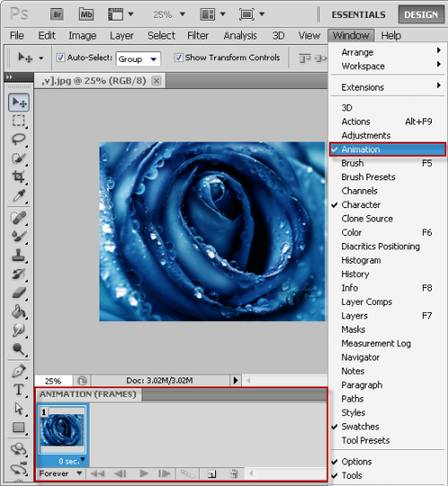
Task: Select the Rectangular Marquee tool
Action: [19, 120]
